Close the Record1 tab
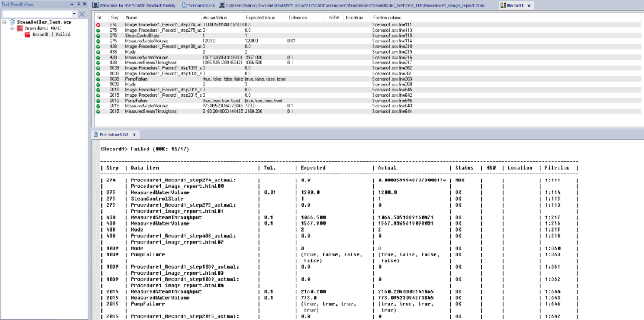The width and height of the screenshot is (644, 320). tap(529, 5)
